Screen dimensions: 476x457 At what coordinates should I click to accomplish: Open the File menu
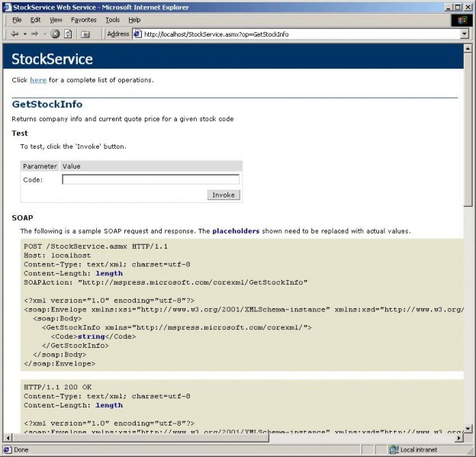pyautogui.click(x=17, y=19)
